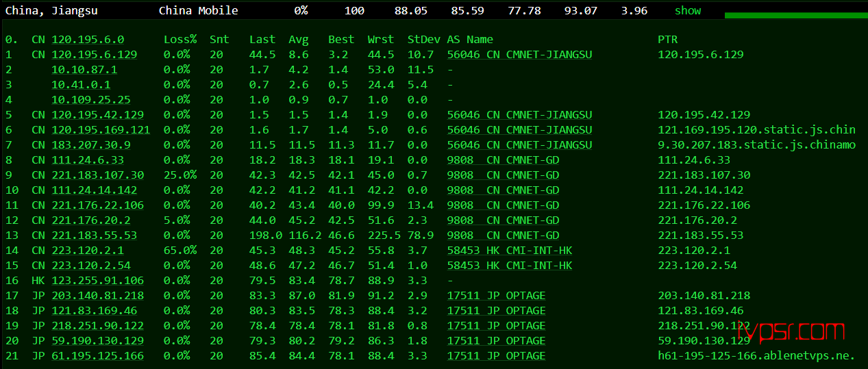Click the 'PTR' column header
The width and height of the screenshot is (868, 369).
point(667,40)
